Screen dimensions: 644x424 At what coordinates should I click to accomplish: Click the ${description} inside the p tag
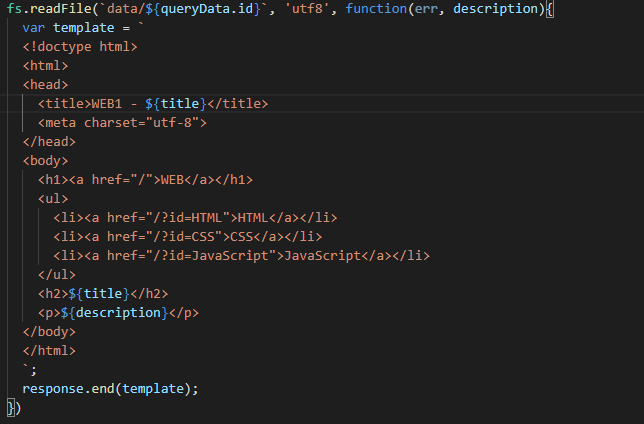pos(115,313)
